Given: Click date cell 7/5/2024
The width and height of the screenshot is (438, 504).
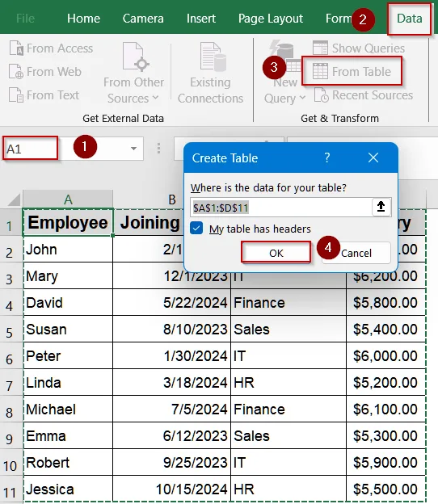Looking at the screenshot, I should point(172,409).
